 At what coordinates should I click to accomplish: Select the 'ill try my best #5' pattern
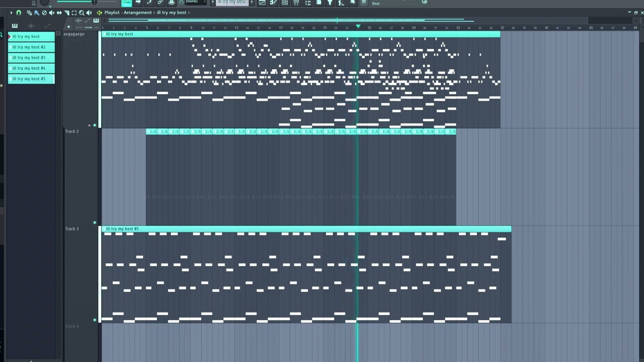point(31,79)
